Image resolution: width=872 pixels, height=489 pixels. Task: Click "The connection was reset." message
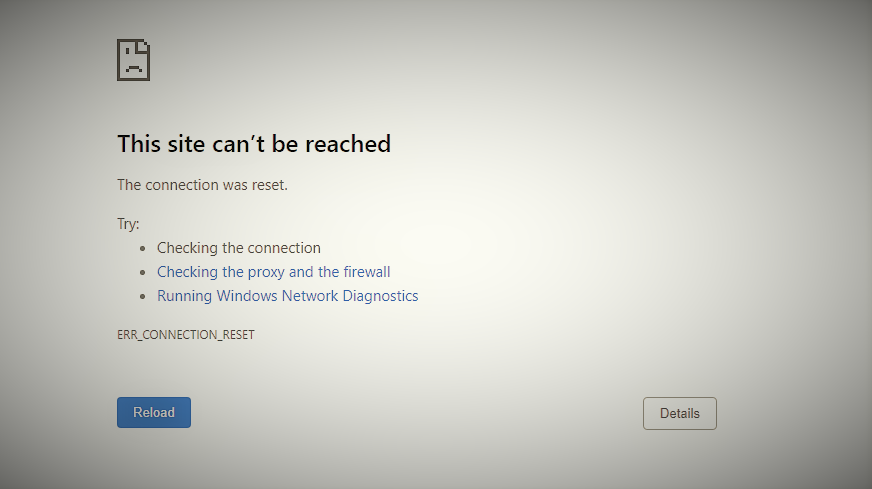coord(202,185)
